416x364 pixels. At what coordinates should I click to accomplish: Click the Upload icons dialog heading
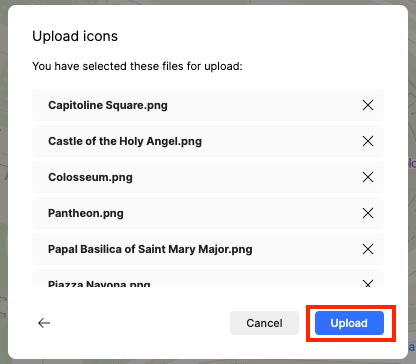coord(75,36)
